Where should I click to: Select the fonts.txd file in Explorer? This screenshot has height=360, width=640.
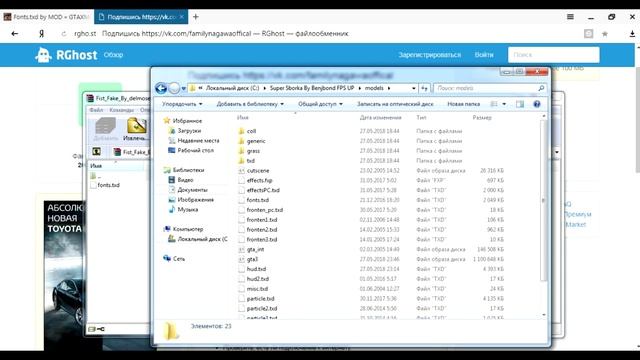point(258,200)
